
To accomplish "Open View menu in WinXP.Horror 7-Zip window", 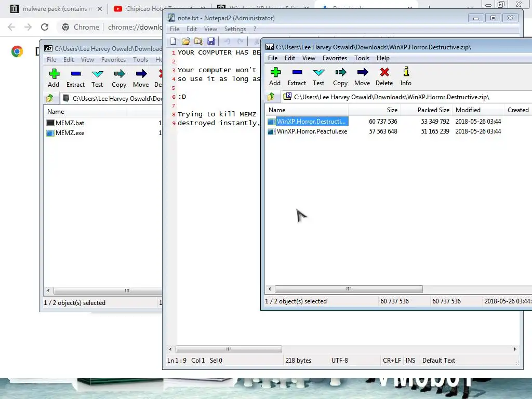I will pos(309,58).
